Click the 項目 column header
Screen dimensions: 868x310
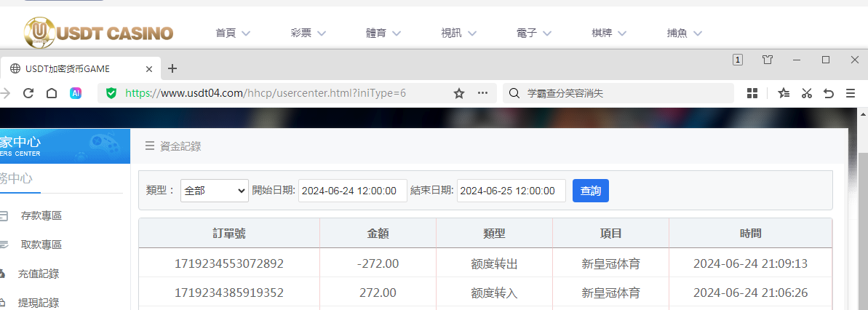[x=610, y=234]
